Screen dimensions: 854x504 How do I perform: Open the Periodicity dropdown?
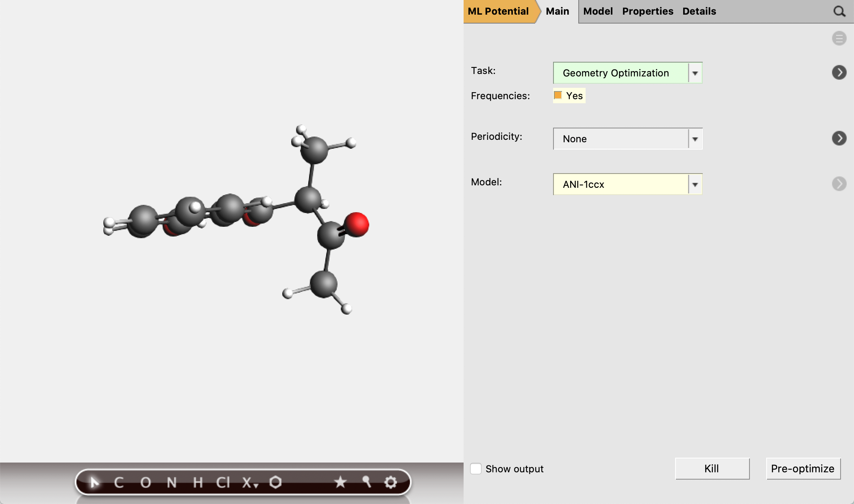tap(627, 139)
